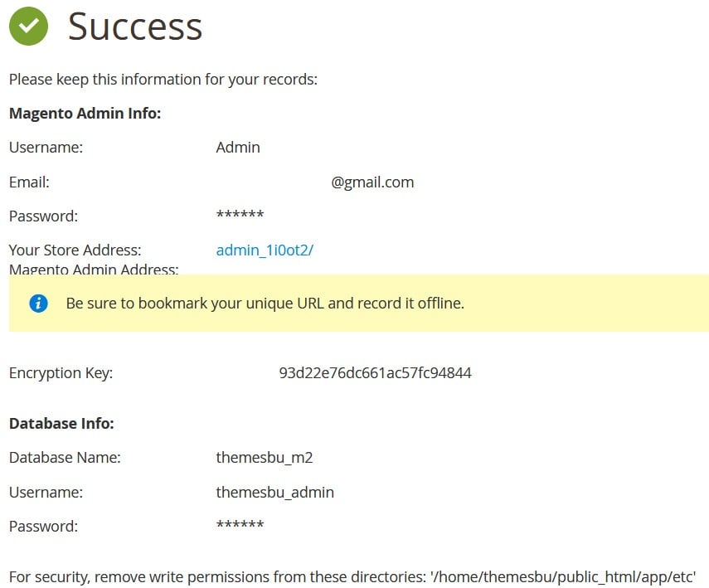Click the blue info icon in notice
Screen dimensions: 709x588
point(38,303)
